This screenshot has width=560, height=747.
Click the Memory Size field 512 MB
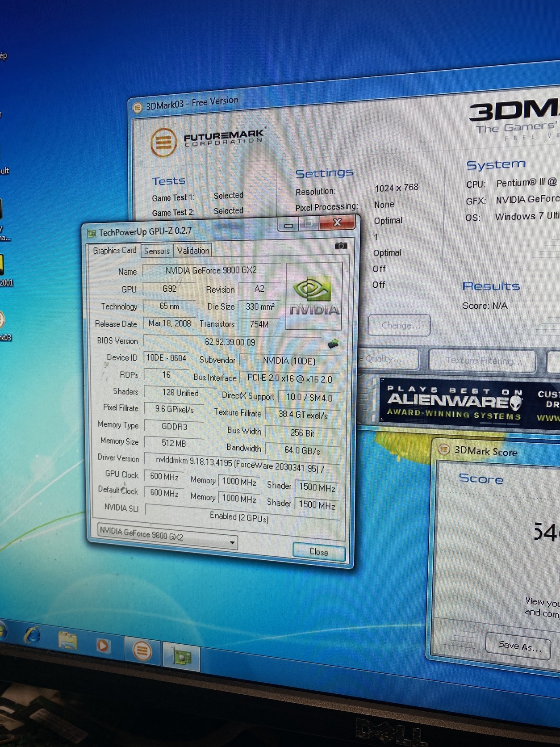click(175, 443)
